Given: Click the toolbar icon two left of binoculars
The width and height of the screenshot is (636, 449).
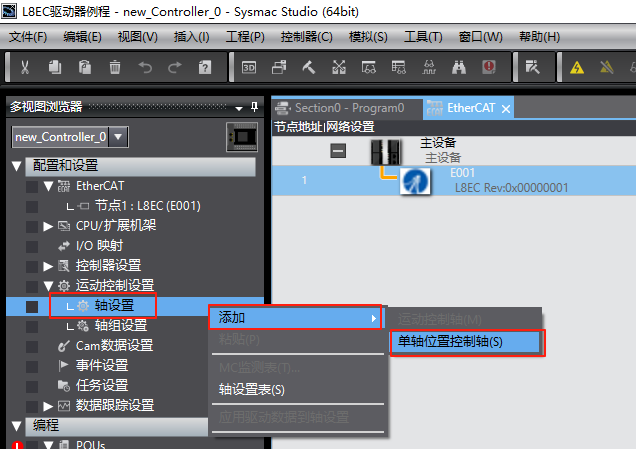Looking at the screenshot, I should (399, 67).
